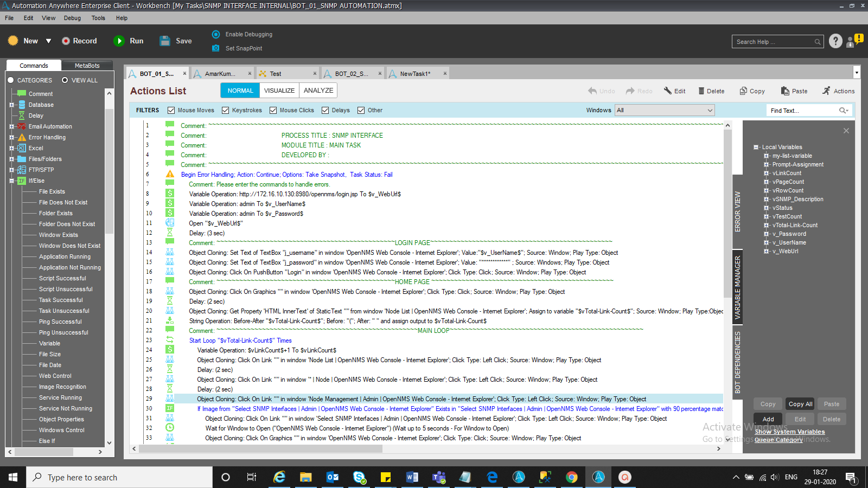Screen dimensions: 868x488
Task: Click the horizontal scrollbar under Actions List
Action: pyautogui.click(x=260, y=449)
